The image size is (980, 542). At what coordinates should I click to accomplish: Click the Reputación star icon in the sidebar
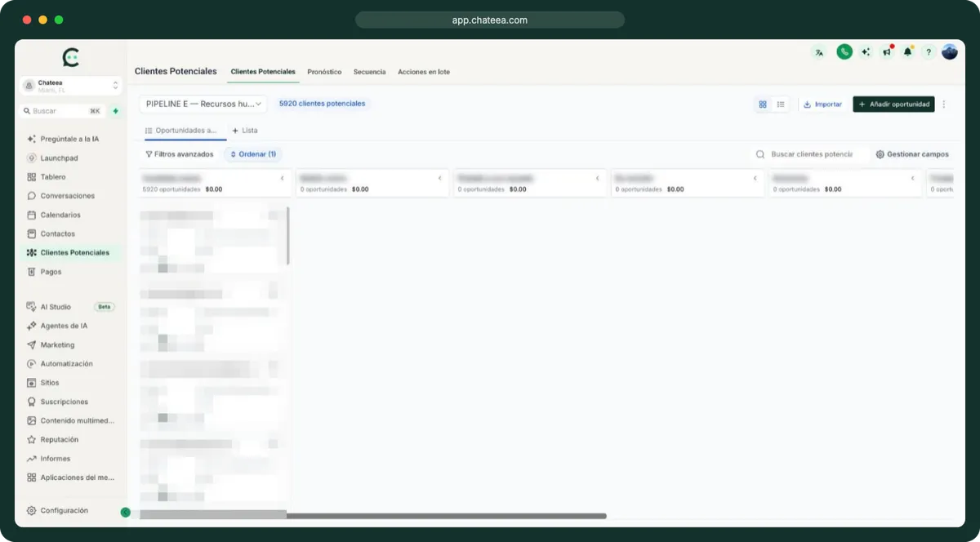(32, 440)
